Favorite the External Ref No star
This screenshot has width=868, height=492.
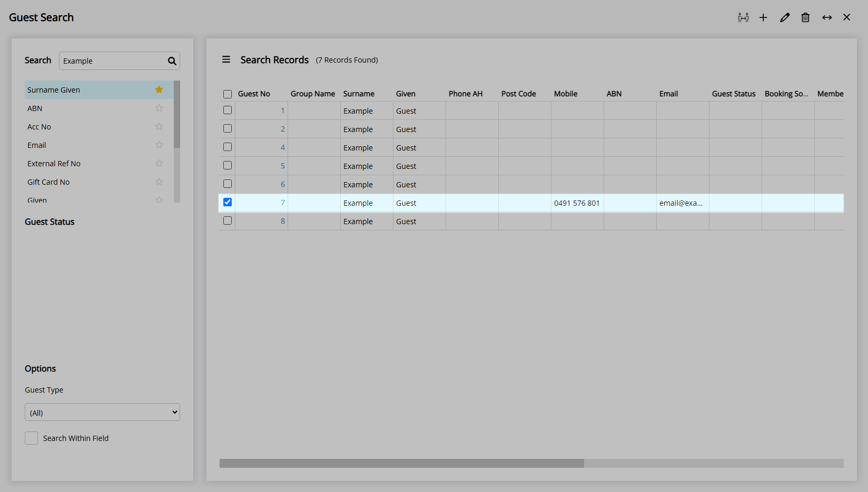[159, 163]
